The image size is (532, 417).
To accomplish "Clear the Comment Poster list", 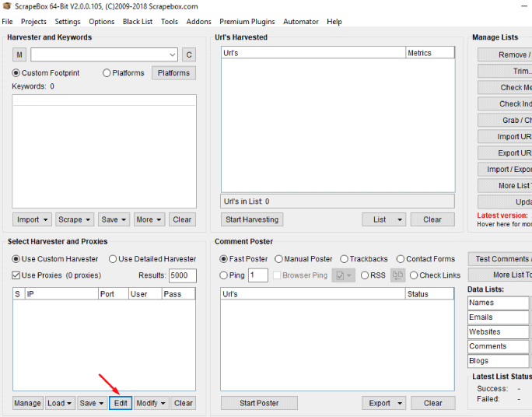I will click(x=433, y=403).
